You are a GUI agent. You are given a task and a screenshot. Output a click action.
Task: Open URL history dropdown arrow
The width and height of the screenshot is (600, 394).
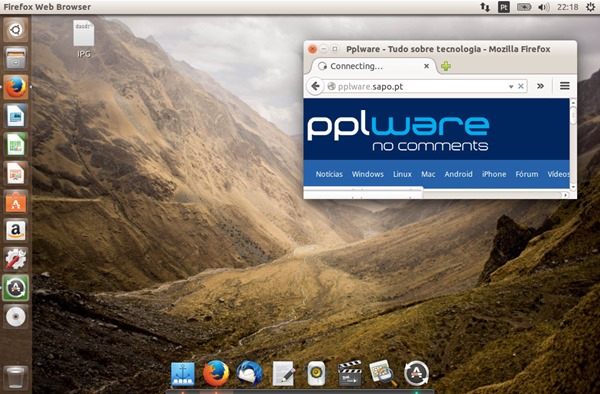[x=511, y=87]
